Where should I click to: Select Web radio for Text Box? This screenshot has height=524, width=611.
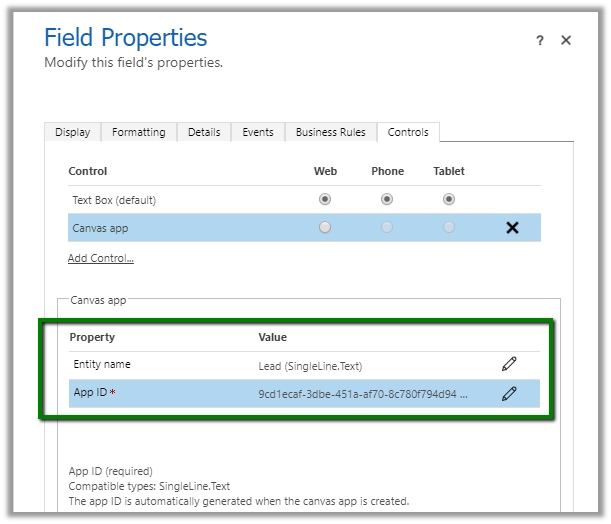click(x=325, y=200)
